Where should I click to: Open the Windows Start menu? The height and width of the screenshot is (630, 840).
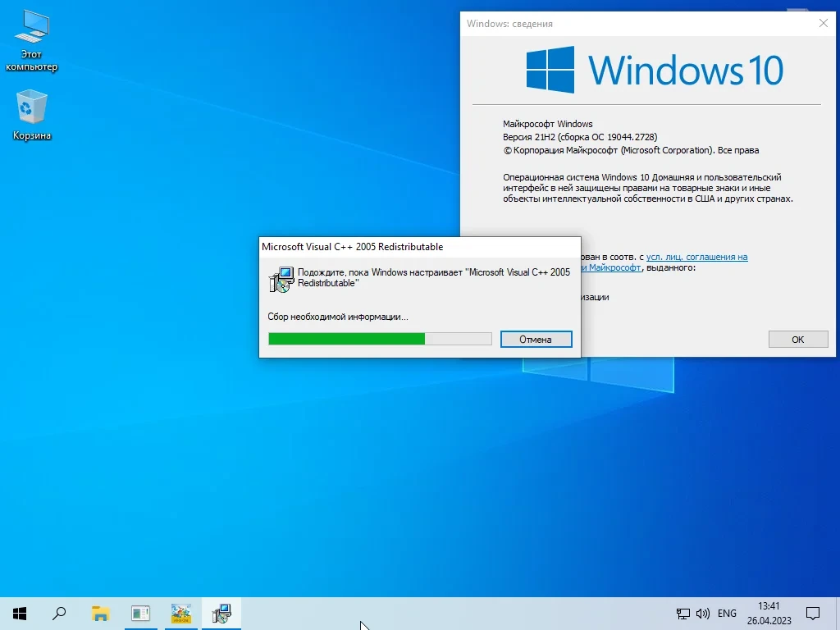(x=20, y=614)
